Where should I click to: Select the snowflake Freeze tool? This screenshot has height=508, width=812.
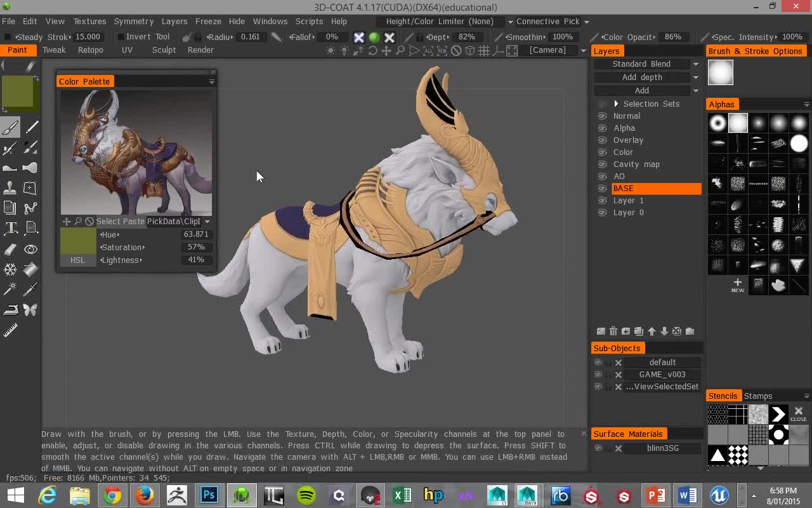pyautogui.click(x=10, y=269)
